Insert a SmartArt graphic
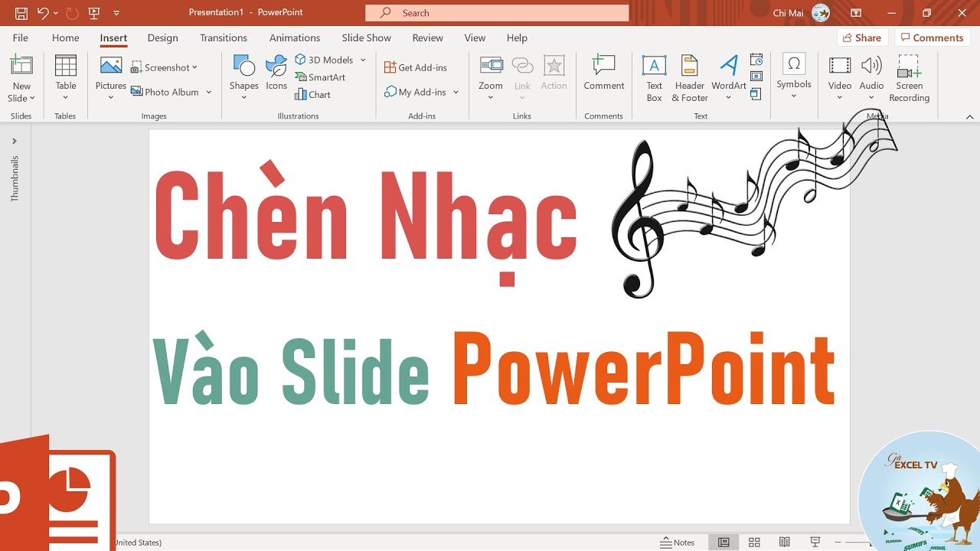Screen dimensions: 980x551 click(321, 77)
